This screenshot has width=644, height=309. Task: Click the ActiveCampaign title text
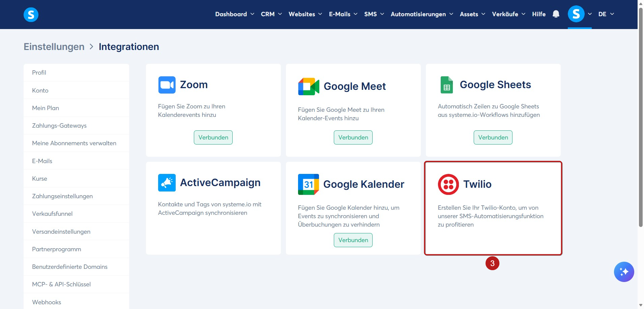click(220, 183)
